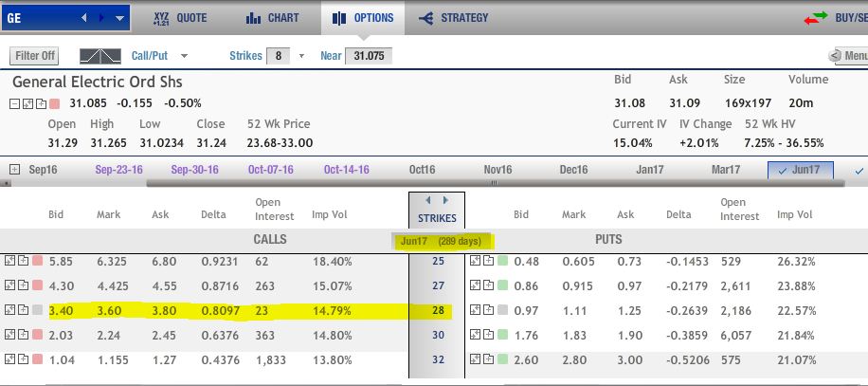Toggle the Filter Off button
This screenshot has height=386, width=868.
pos(36,56)
